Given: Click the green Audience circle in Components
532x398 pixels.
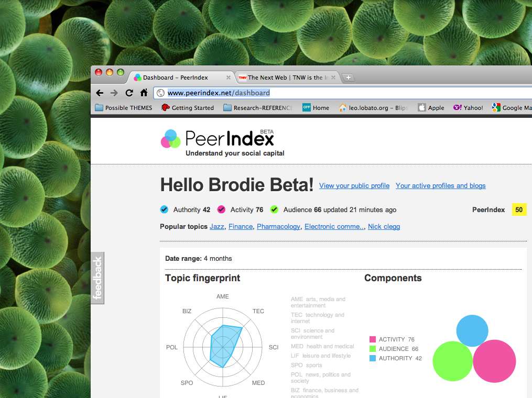Looking at the screenshot, I should pos(452,361).
